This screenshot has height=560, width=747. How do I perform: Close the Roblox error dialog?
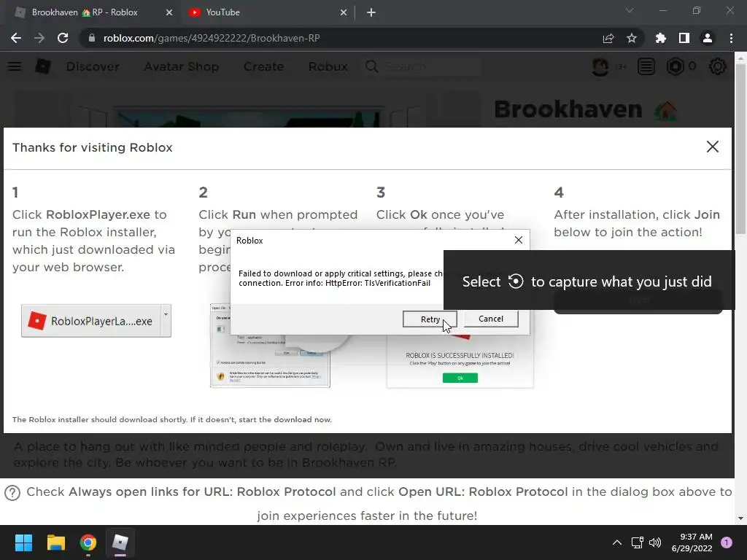coord(519,240)
